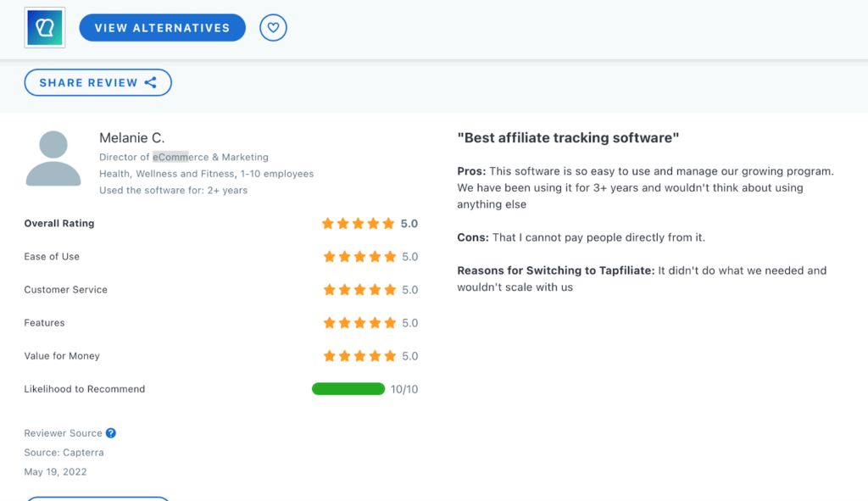This screenshot has height=501, width=868.
Task: Click a star in the Features rating
Action: [359, 322]
